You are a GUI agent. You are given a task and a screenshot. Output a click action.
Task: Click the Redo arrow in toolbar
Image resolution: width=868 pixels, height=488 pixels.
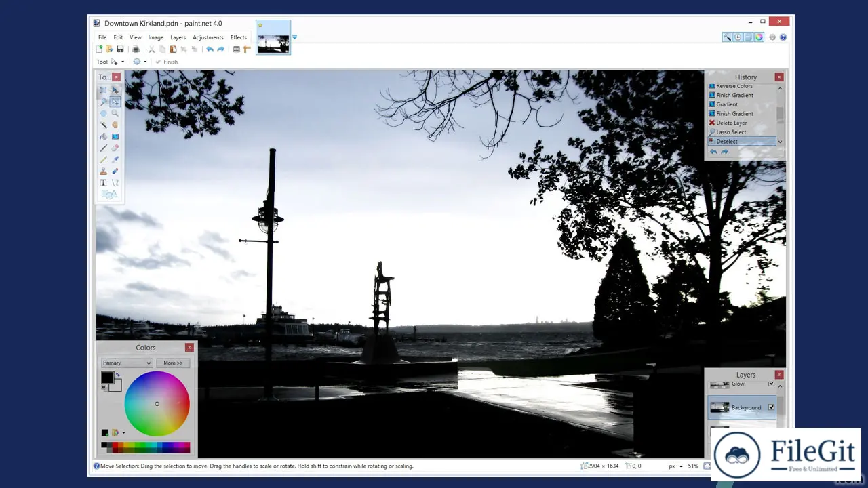point(220,49)
